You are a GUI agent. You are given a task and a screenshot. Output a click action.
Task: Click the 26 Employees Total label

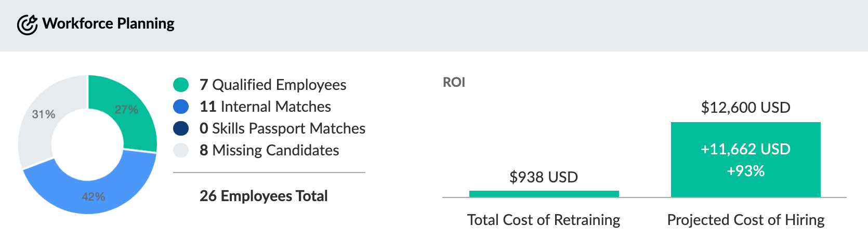pos(264,196)
